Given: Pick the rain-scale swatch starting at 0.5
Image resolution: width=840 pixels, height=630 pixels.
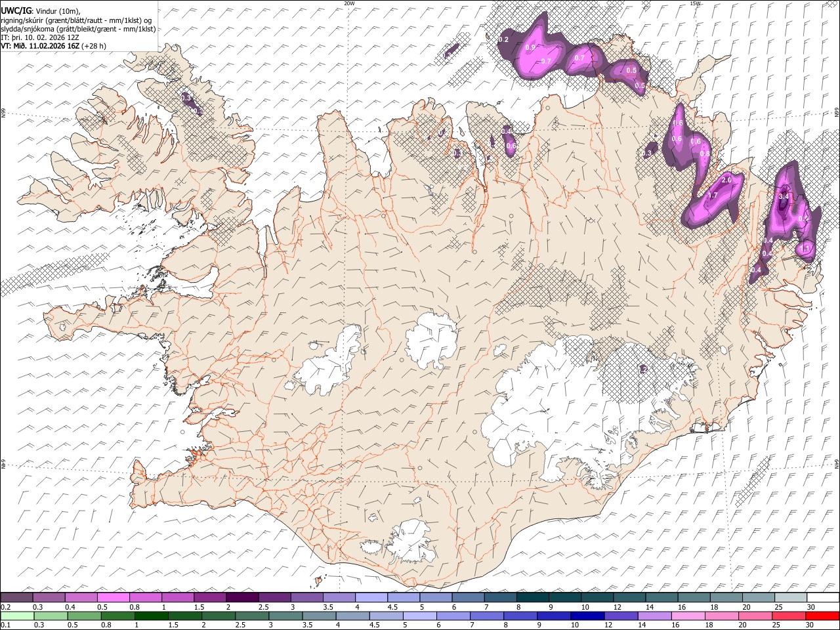Looking at the screenshot, I should (84, 616).
